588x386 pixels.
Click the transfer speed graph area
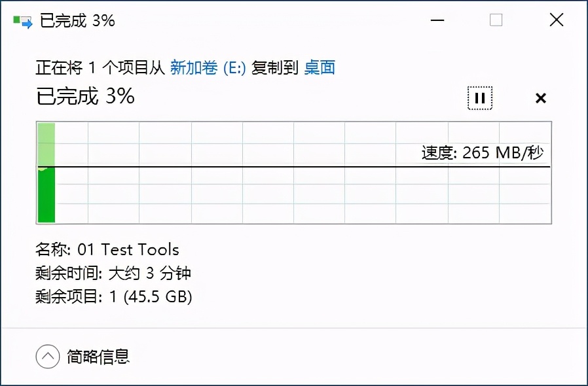(295, 173)
